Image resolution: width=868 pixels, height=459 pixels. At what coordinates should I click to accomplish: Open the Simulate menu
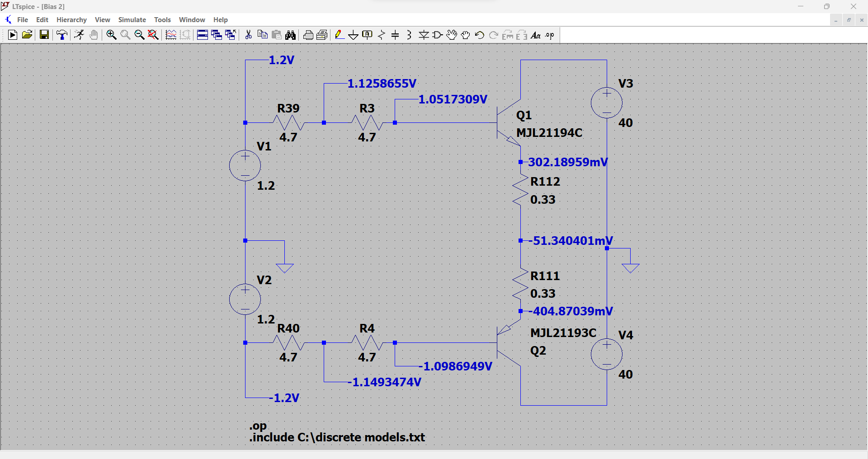coord(132,20)
